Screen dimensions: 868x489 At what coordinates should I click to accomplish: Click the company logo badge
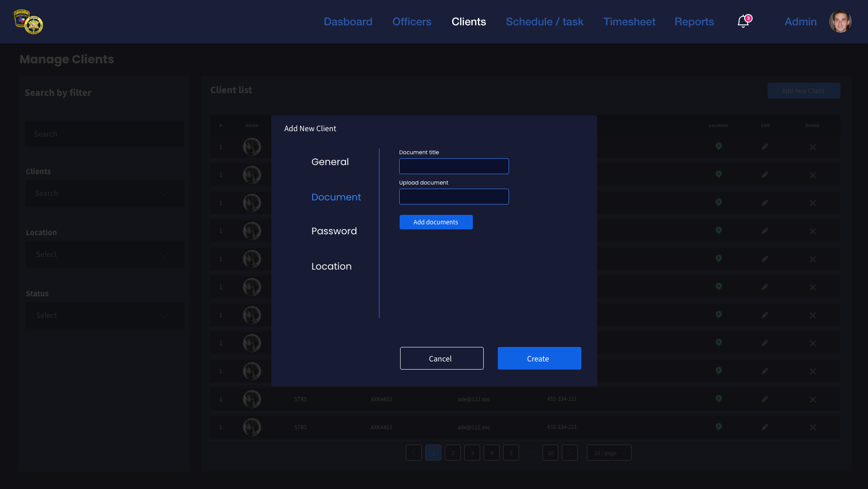(x=28, y=21)
